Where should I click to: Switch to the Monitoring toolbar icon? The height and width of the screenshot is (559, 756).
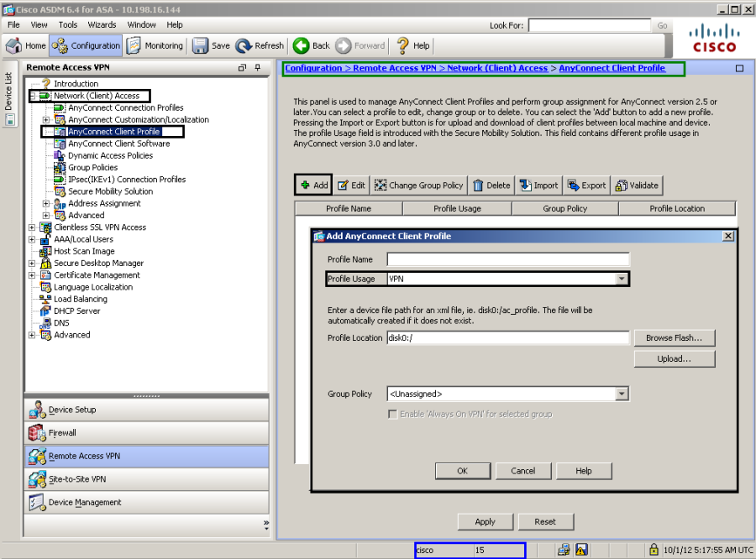[155, 46]
